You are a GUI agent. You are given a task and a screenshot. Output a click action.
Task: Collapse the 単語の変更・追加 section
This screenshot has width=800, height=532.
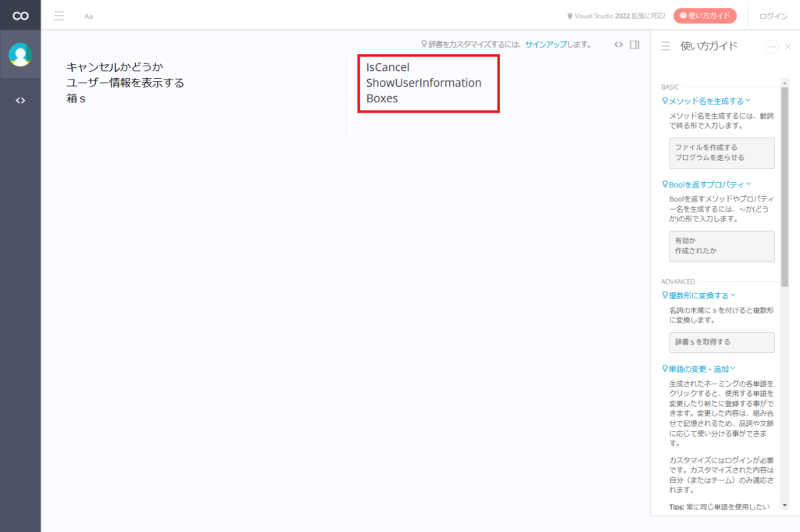(698, 369)
